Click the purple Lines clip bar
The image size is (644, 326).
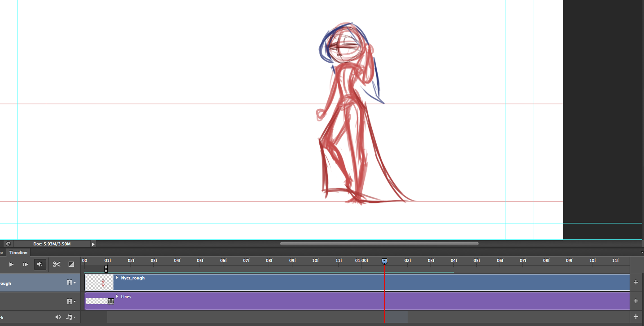(x=357, y=301)
